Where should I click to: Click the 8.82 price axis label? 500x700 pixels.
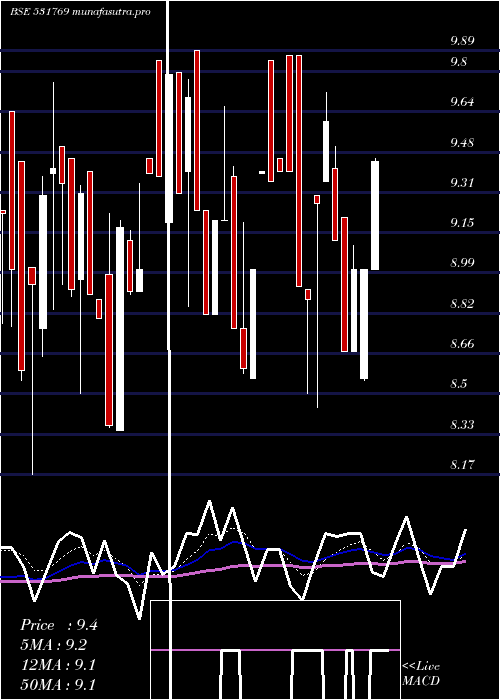[x=462, y=304]
